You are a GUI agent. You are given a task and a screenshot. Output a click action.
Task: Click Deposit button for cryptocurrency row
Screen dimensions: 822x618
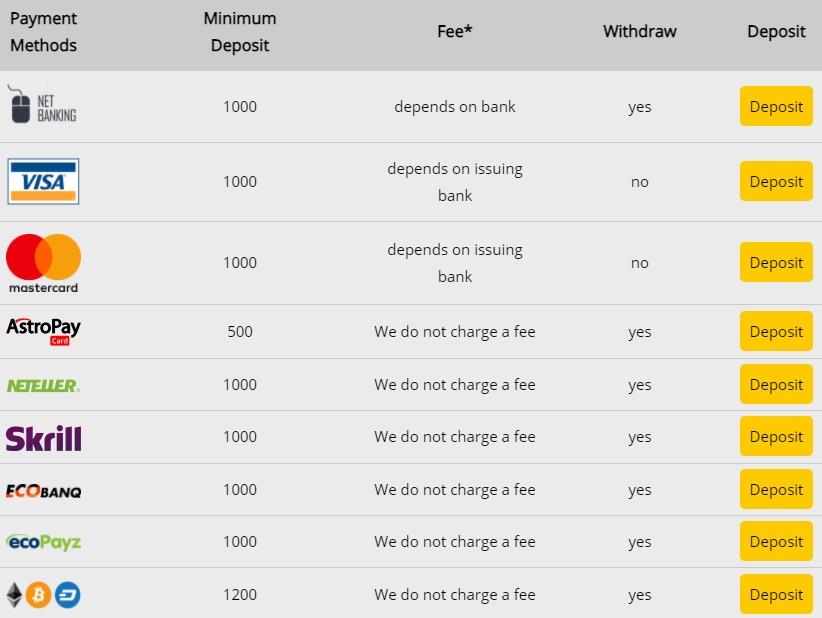click(x=776, y=595)
